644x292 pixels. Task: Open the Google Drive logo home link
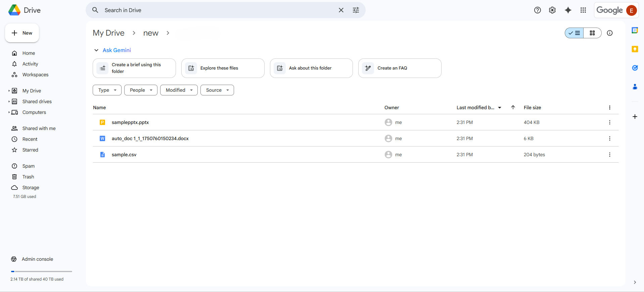pyautogui.click(x=25, y=10)
